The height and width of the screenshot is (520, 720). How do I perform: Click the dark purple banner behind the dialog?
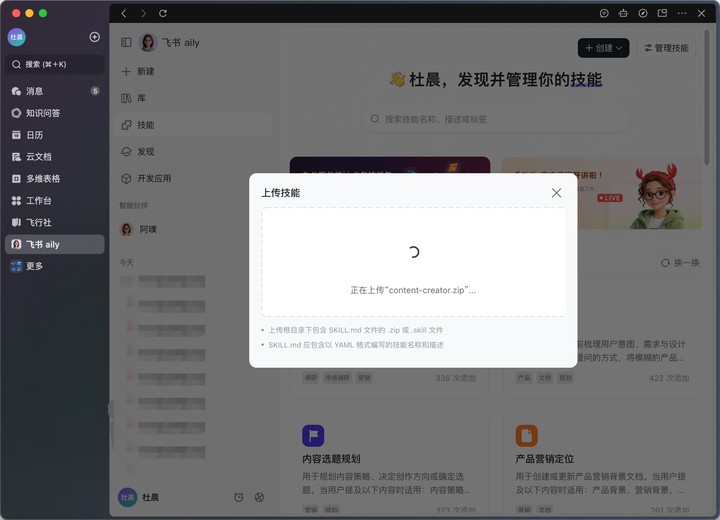[x=390, y=165]
